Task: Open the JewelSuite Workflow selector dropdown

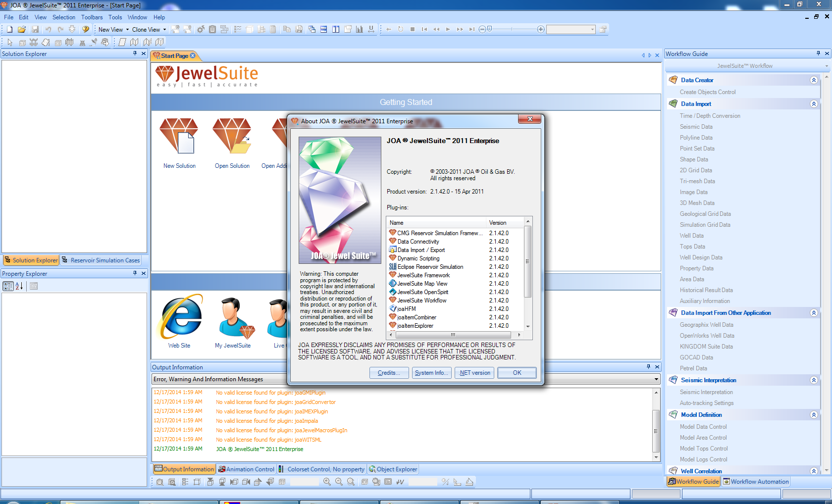Action: [827, 66]
